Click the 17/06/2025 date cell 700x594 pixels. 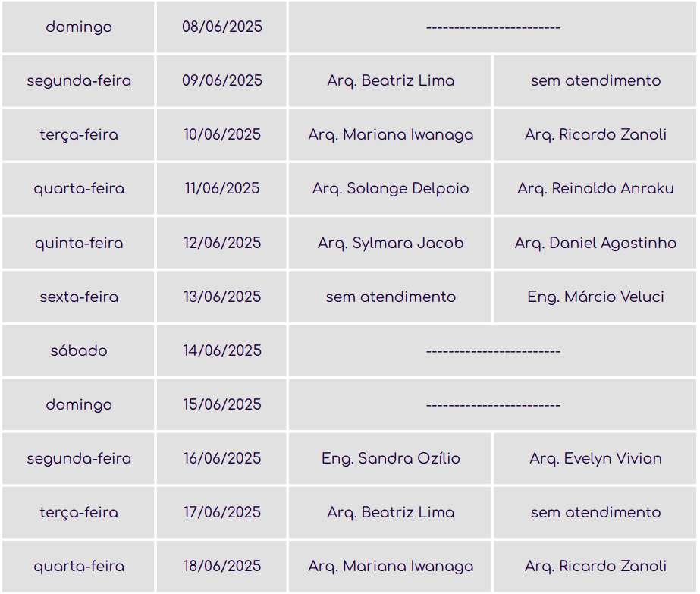[x=222, y=513]
